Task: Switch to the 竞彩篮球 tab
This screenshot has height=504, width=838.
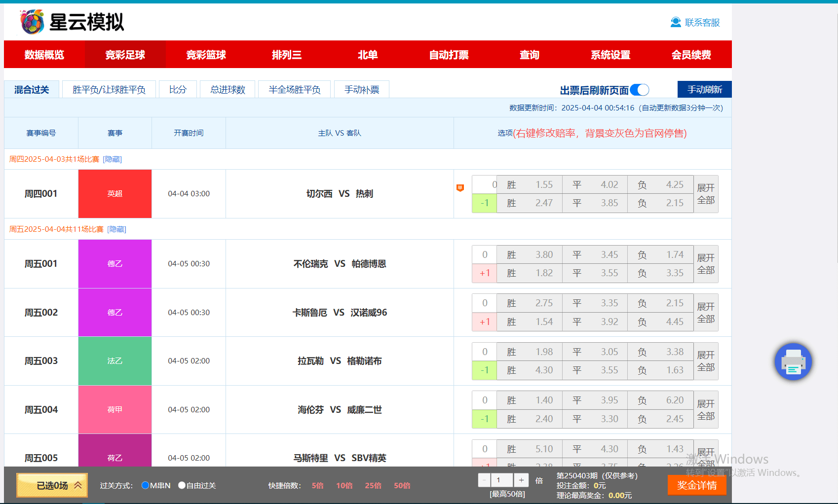Action: pyautogui.click(x=206, y=55)
